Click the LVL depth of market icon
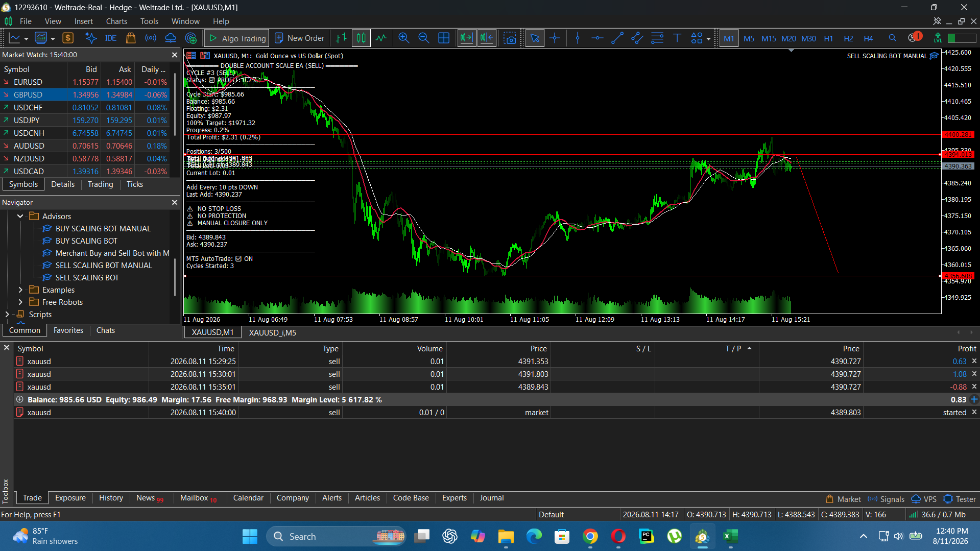Viewport: 980px width, 551px height. [x=938, y=38]
